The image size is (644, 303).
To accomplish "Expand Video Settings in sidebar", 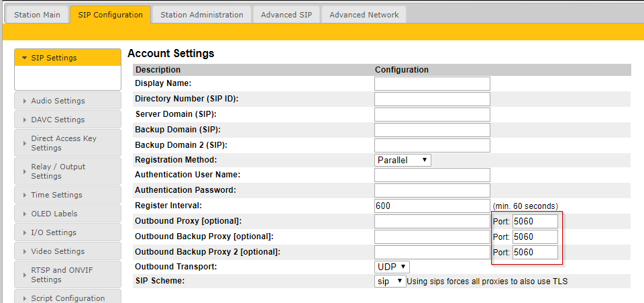I will (67, 251).
